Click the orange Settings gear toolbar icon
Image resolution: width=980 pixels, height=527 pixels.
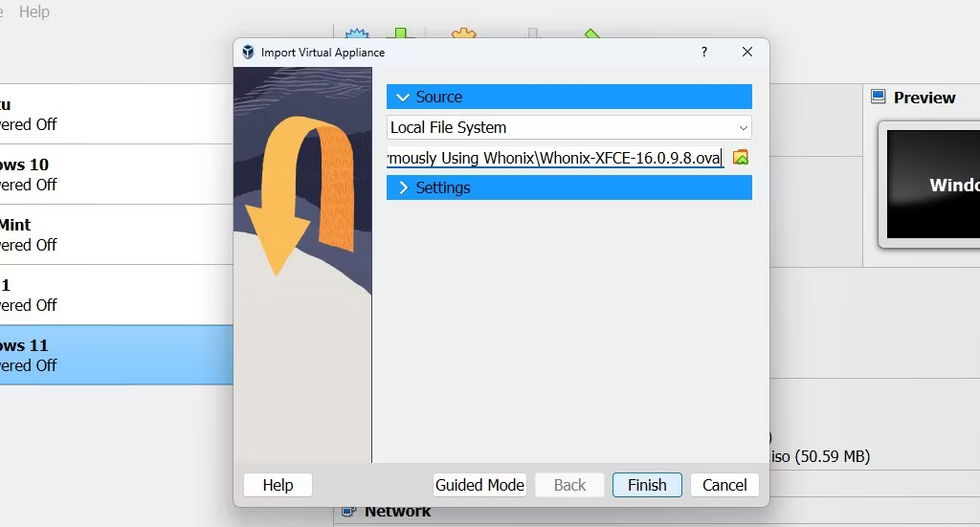[464, 34]
